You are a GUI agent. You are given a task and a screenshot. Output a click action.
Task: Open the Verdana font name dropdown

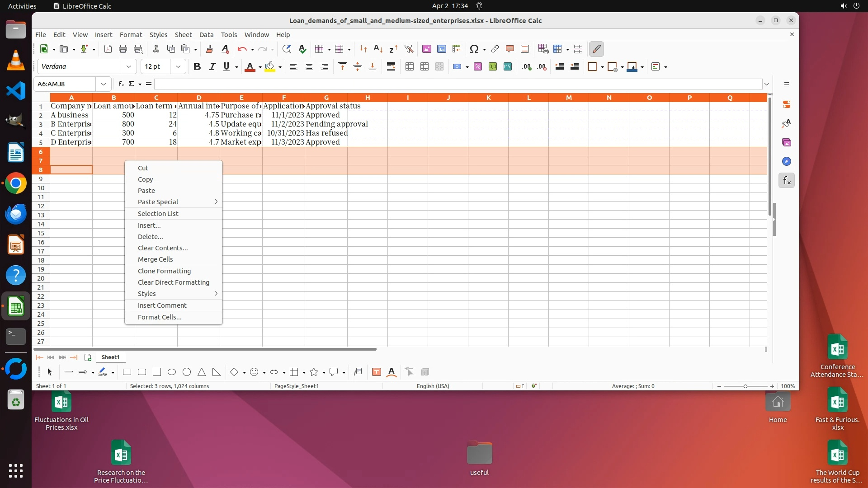click(129, 67)
